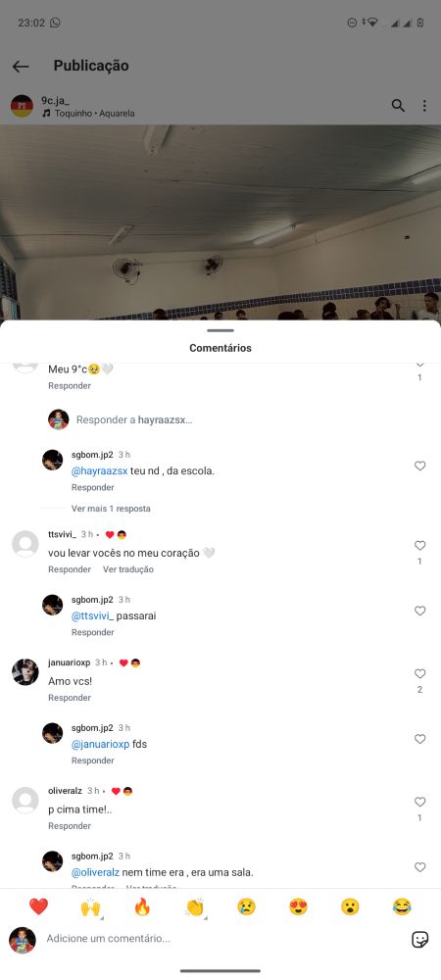Tap the red heart emoji reaction
This screenshot has width=441, height=980.
point(39,906)
